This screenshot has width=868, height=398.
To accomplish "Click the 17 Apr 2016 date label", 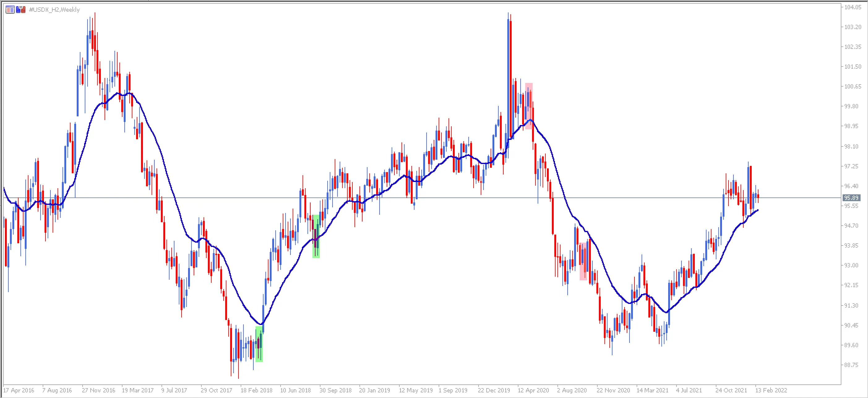I will [19, 390].
